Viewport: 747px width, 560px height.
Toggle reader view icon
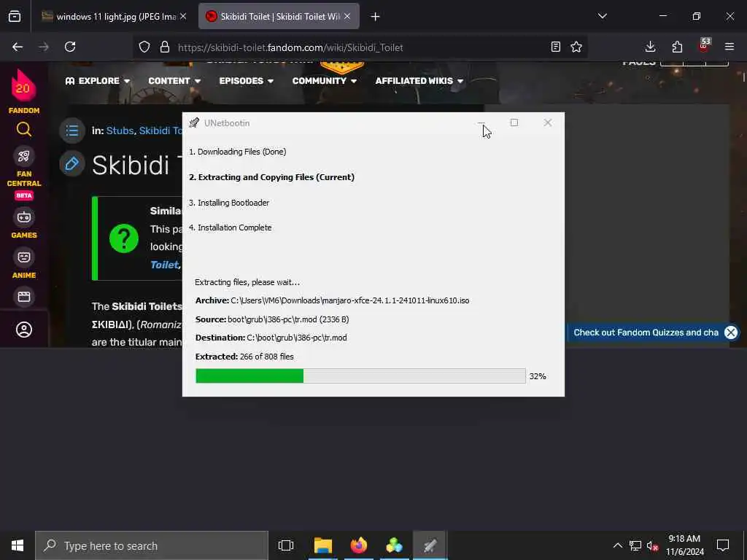tap(555, 47)
